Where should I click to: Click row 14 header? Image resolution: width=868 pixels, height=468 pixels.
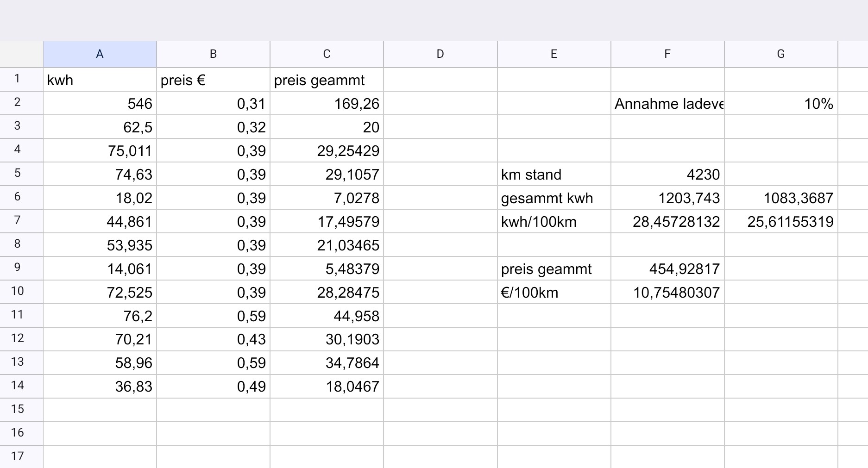tap(18, 386)
